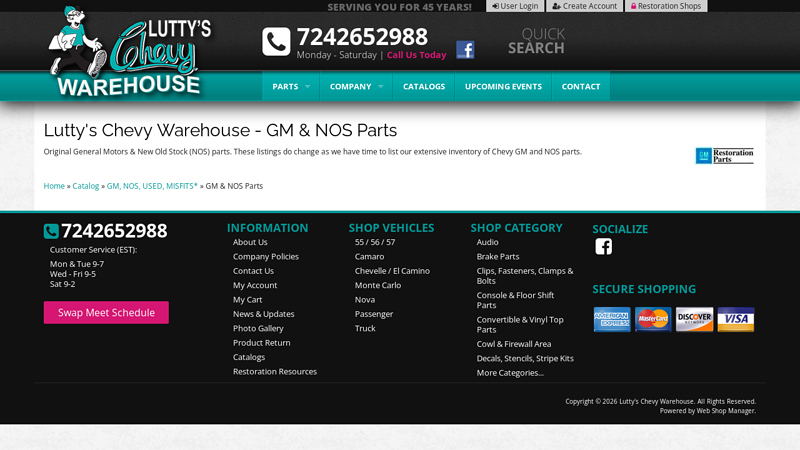
Task: Follow the Catalog breadcrumb link
Action: point(86,186)
